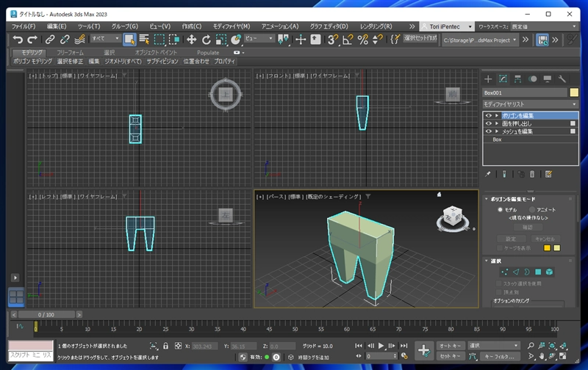
Task: Open the ワークスペース 既定値 dropdown
Action: (543, 26)
